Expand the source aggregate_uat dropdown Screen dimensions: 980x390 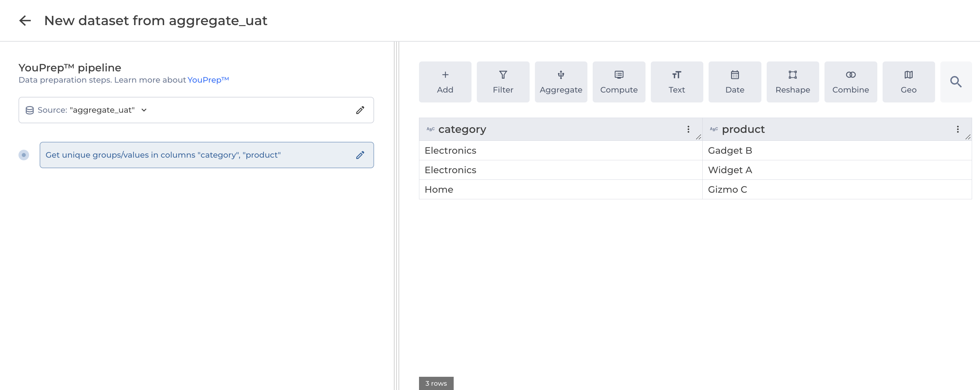tap(144, 110)
